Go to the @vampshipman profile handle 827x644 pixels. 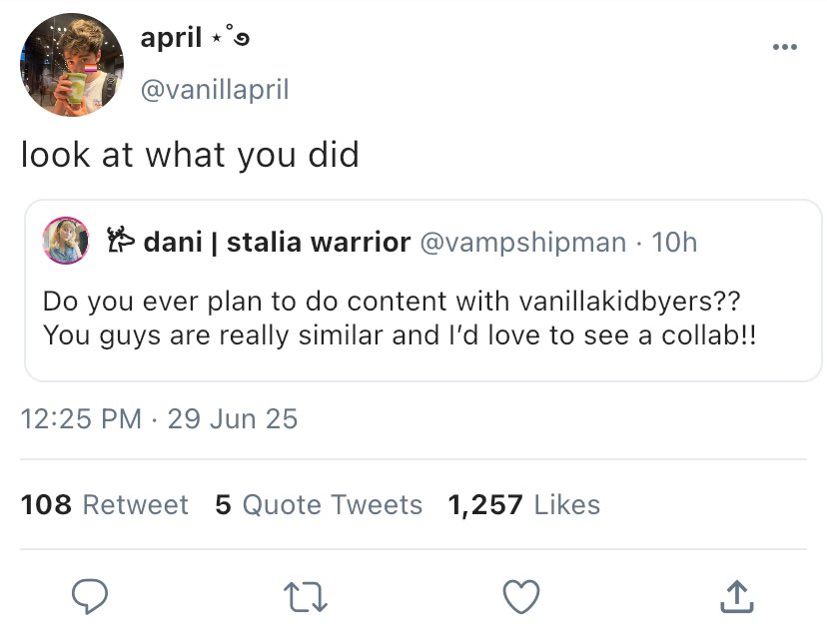click(526, 243)
